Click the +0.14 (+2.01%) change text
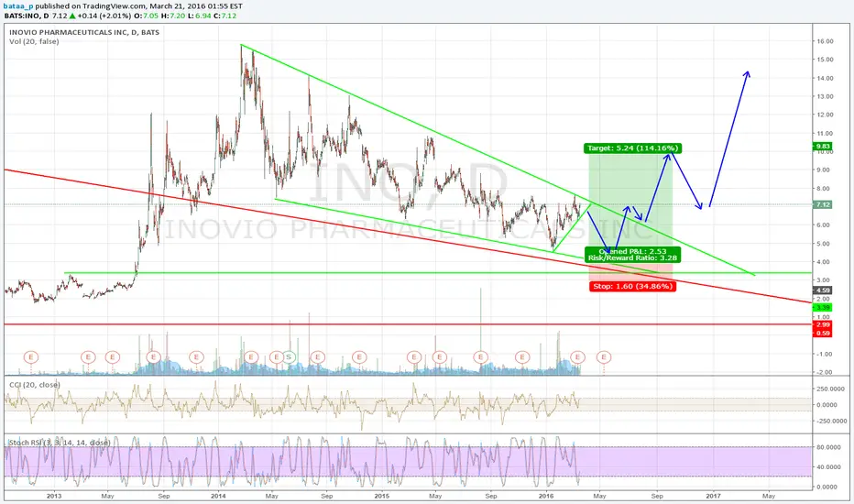Viewport: 854px width, 504px height. click(x=104, y=16)
